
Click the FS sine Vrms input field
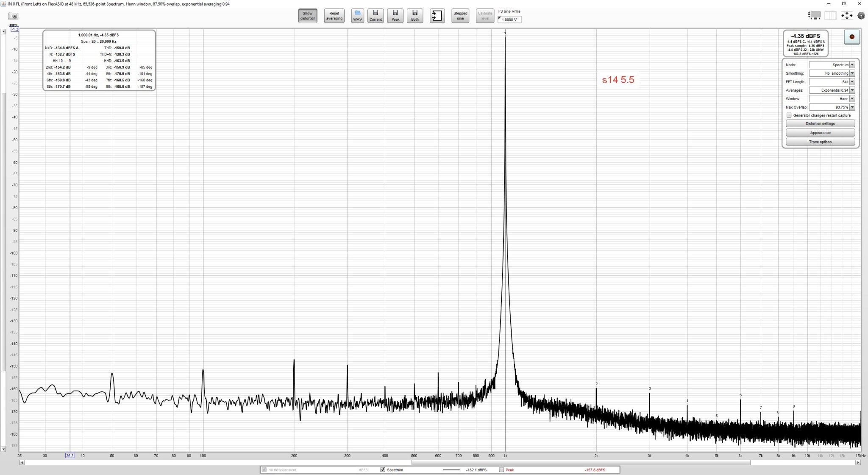click(509, 20)
